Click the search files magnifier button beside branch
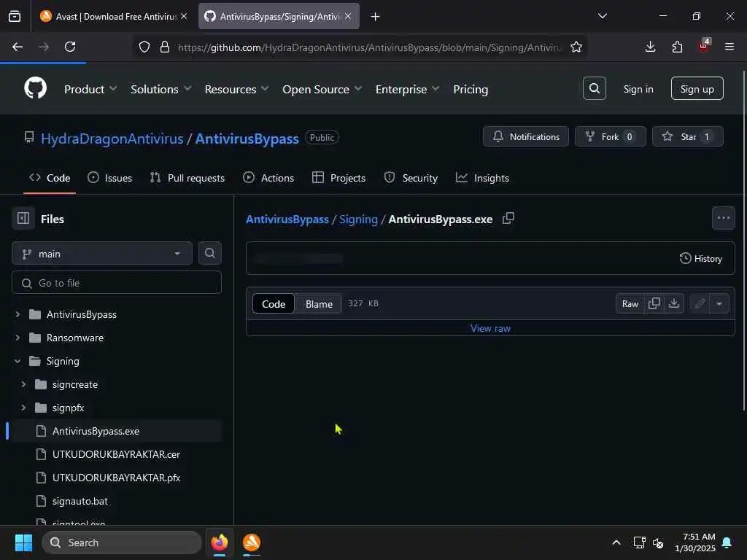The image size is (747, 560). 209,253
